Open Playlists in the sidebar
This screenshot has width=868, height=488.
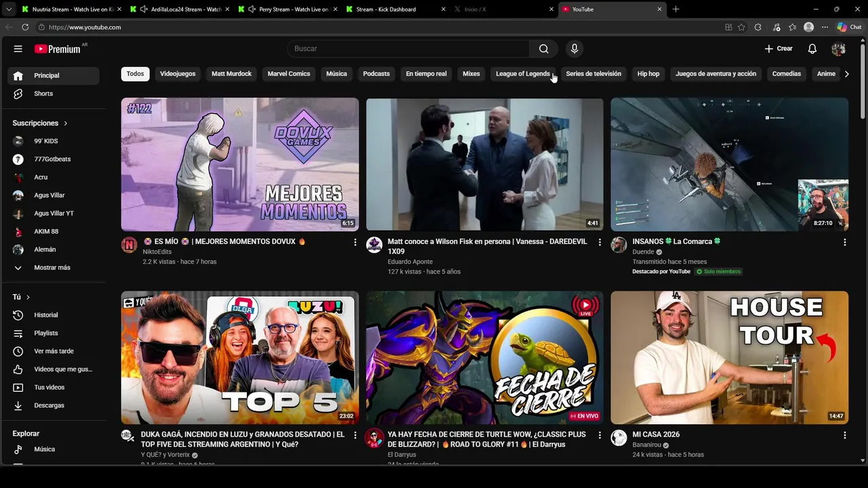click(54, 333)
